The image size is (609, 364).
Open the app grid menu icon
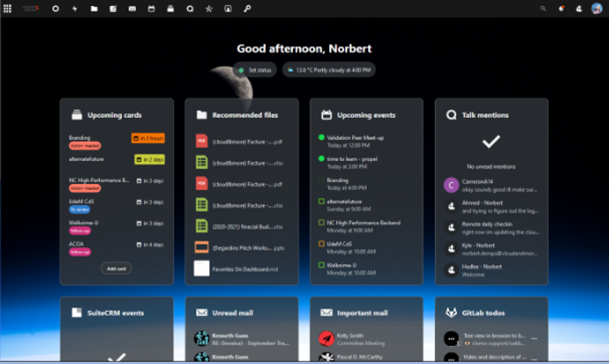point(9,9)
